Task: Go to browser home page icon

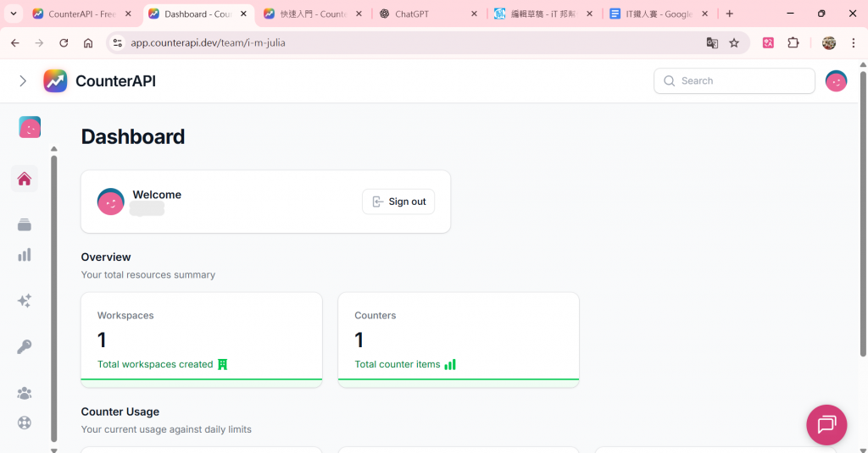Action: pos(88,42)
